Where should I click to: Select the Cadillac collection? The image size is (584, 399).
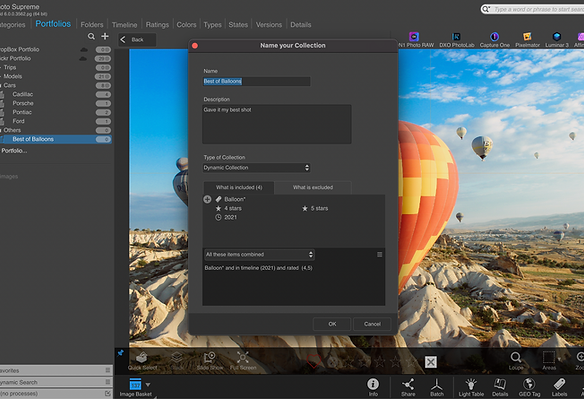coord(56,94)
